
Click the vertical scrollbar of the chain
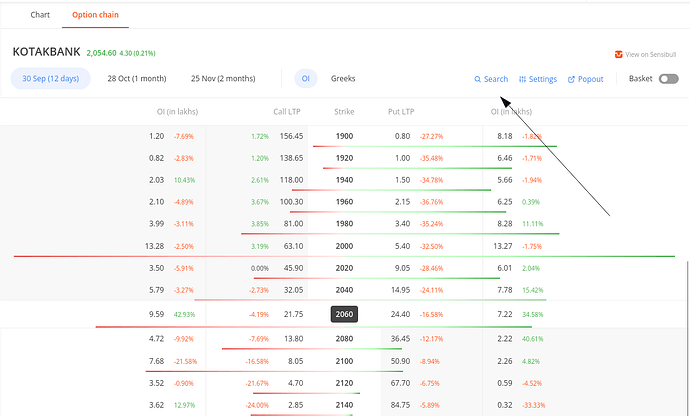(687, 338)
